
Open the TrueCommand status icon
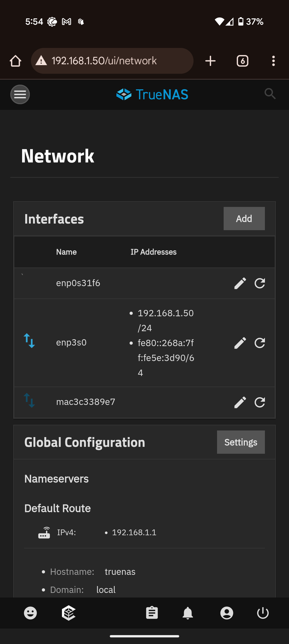coord(69,613)
